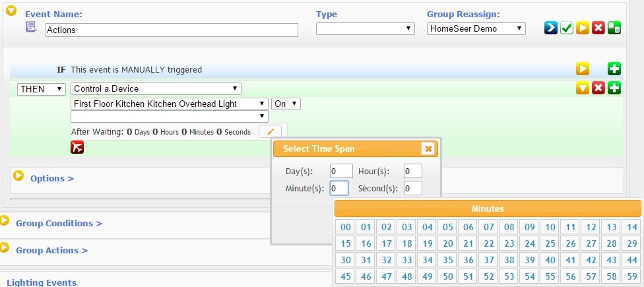Click the green copy event icon

pyautogui.click(x=614, y=28)
